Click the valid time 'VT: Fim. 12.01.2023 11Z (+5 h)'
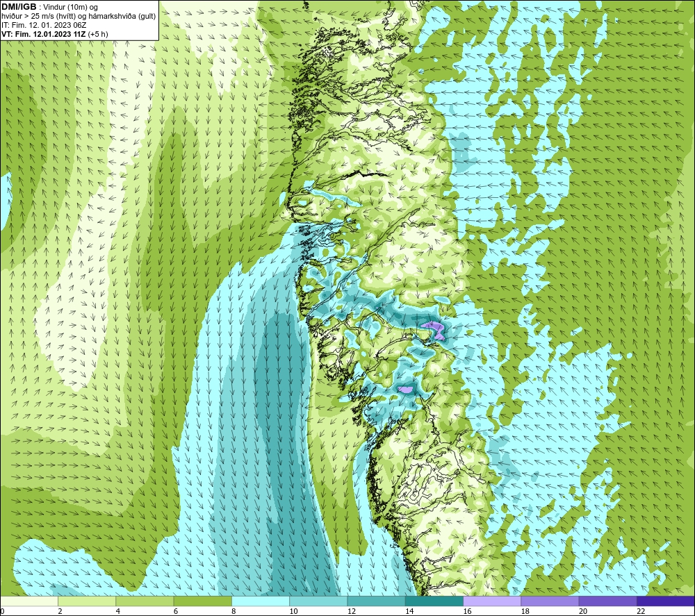The width and height of the screenshot is (695, 616). click(x=54, y=33)
